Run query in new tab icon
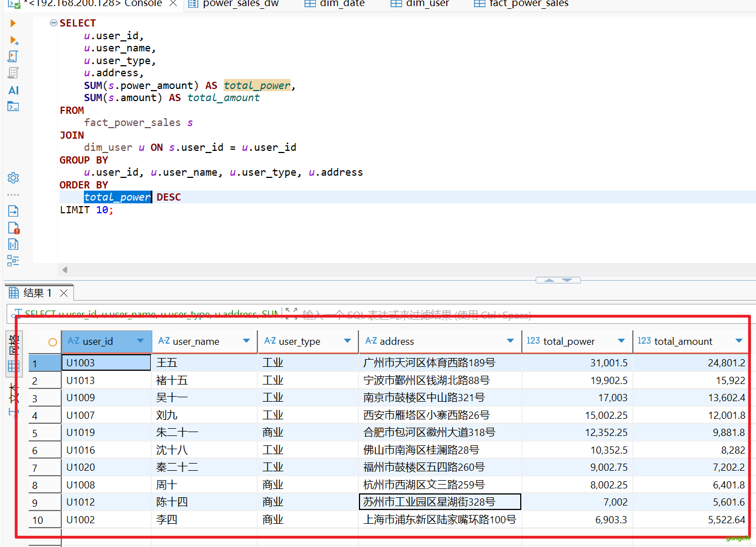This screenshot has height=547, width=756. tap(14, 40)
